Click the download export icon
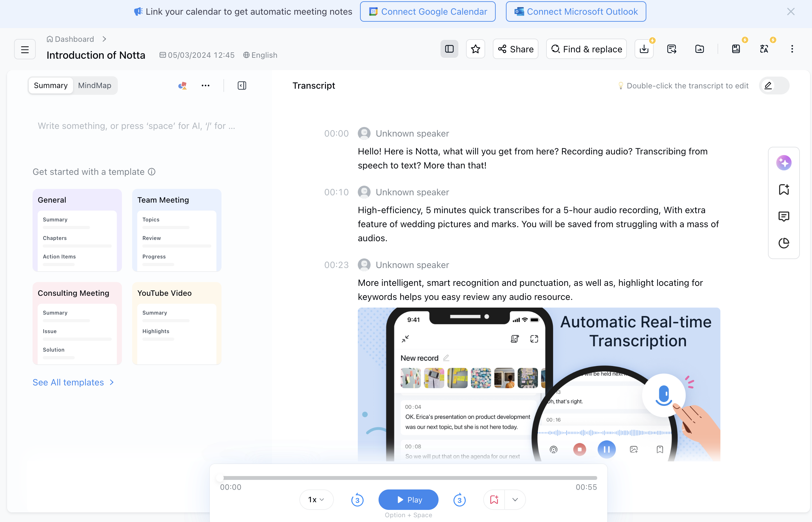The height and width of the screenshot is (522, 812). coord(644,49)
